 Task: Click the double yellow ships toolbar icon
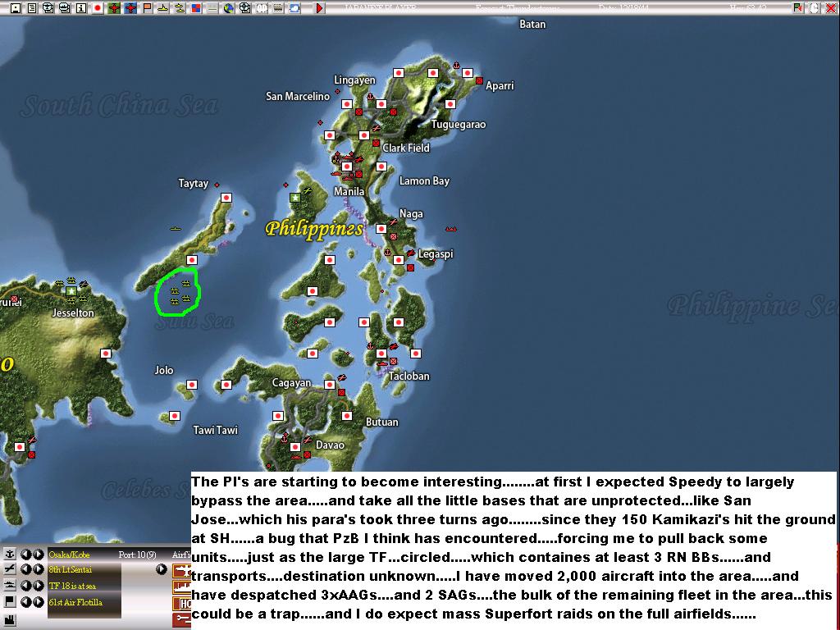[180, 8]
